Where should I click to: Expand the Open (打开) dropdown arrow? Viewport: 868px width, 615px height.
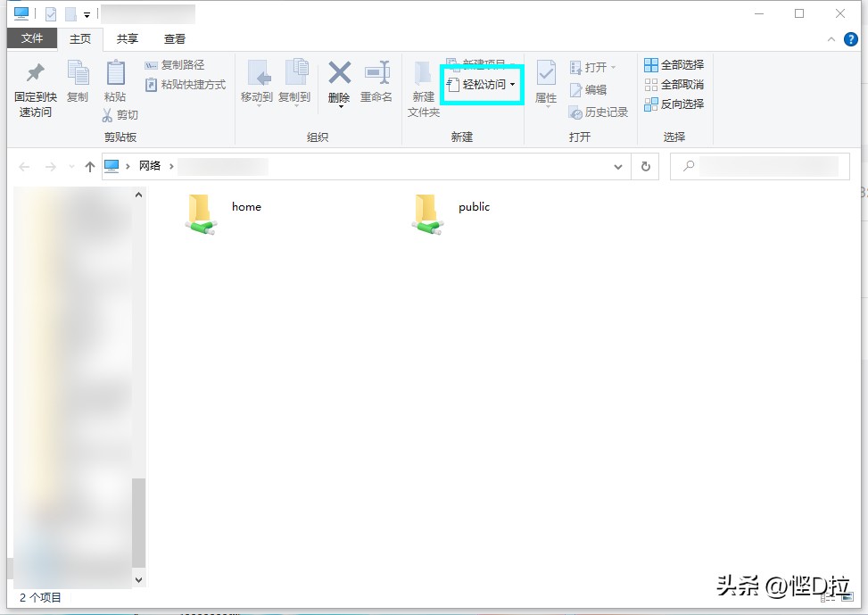614,68
